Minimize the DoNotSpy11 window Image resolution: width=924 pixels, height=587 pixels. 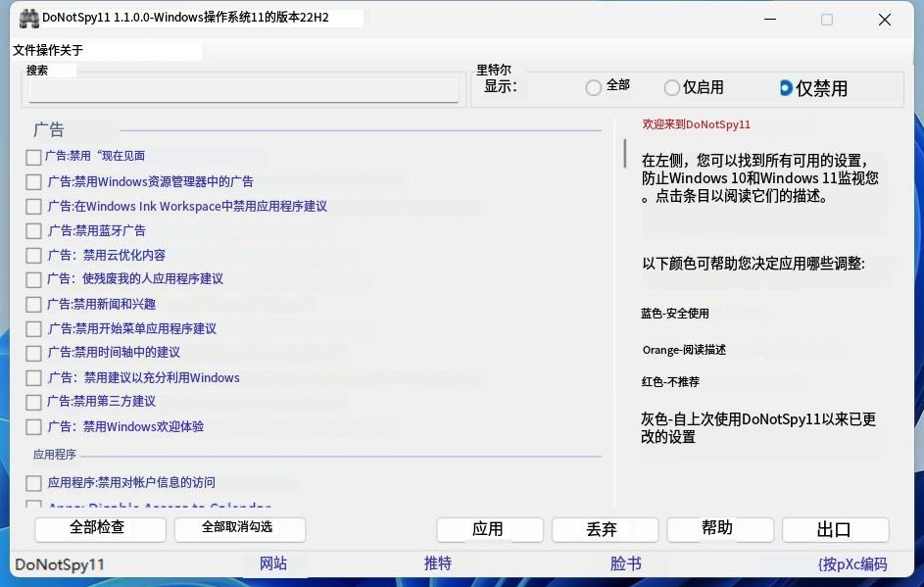point(769,20)
